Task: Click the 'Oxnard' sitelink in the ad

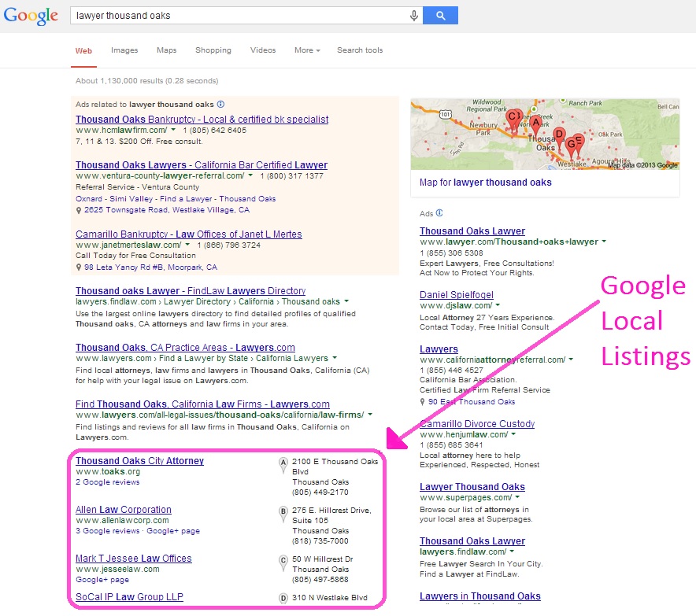Action: 89,199
